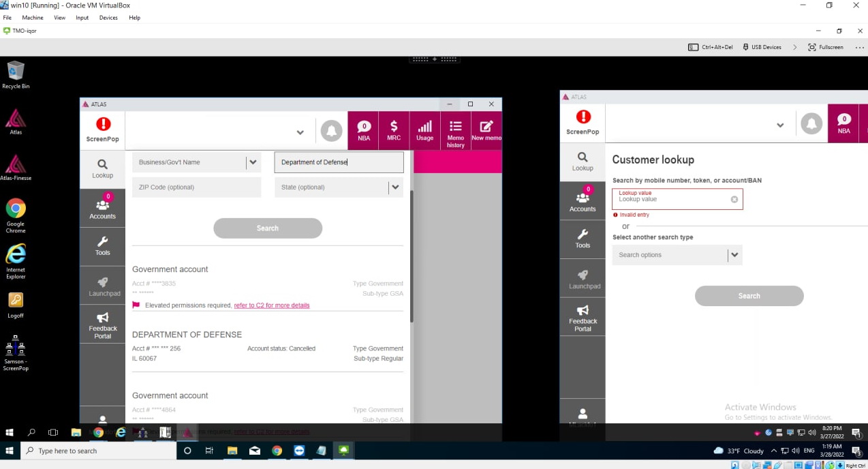Clear the Lookup value field
The image size is (868, 469).
pyautogui.click(x=734, y=200)
